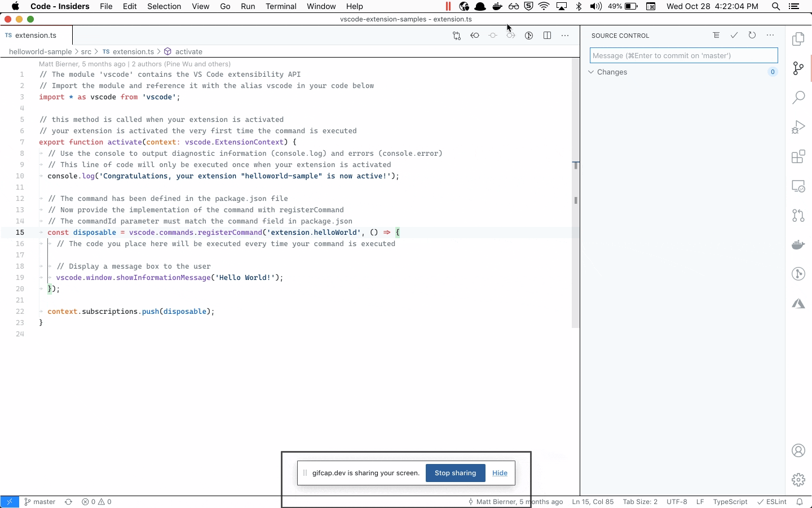The image size is (812, 508).
Task: Open the Explorer view in activity bar
Action: (798, 39)
